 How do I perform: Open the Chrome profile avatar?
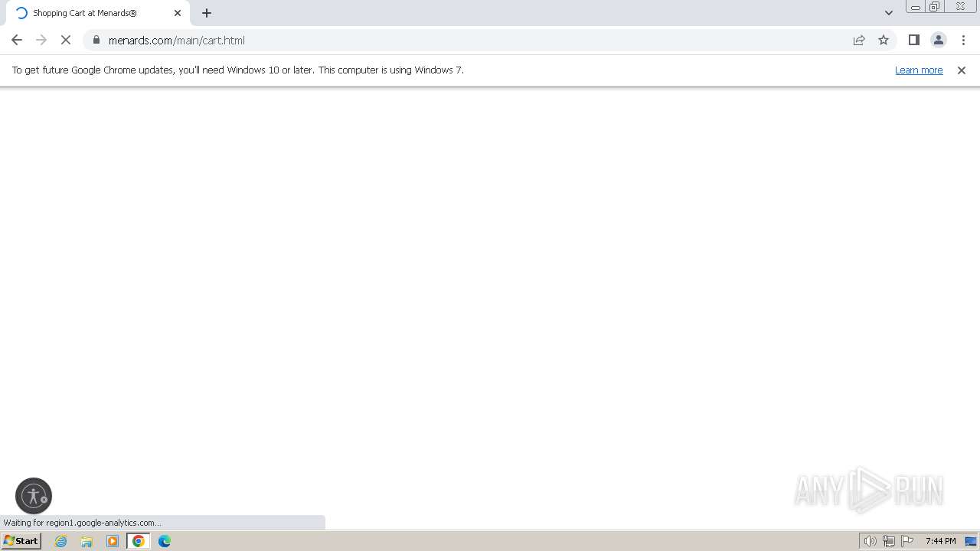point(939,40)
